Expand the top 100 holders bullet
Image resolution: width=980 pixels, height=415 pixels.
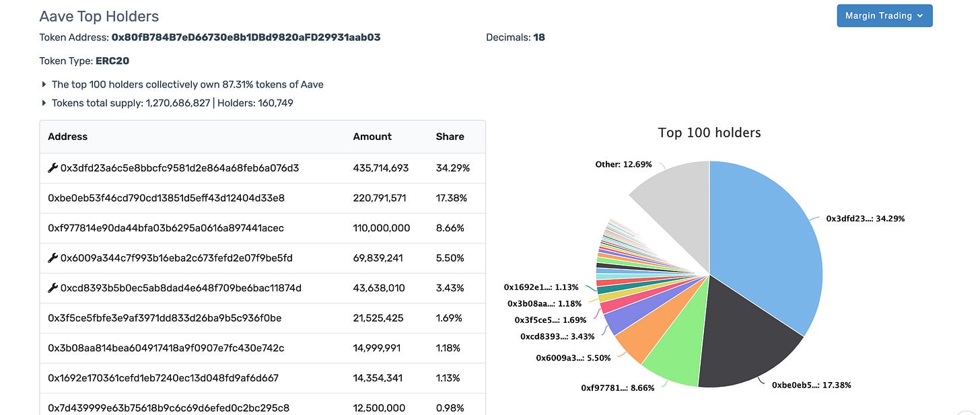pos(44,85)
